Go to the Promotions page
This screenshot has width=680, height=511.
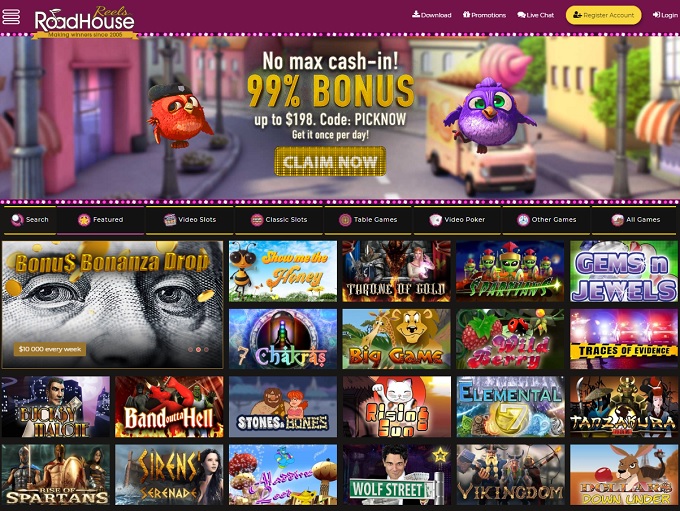tap(484, 15)
